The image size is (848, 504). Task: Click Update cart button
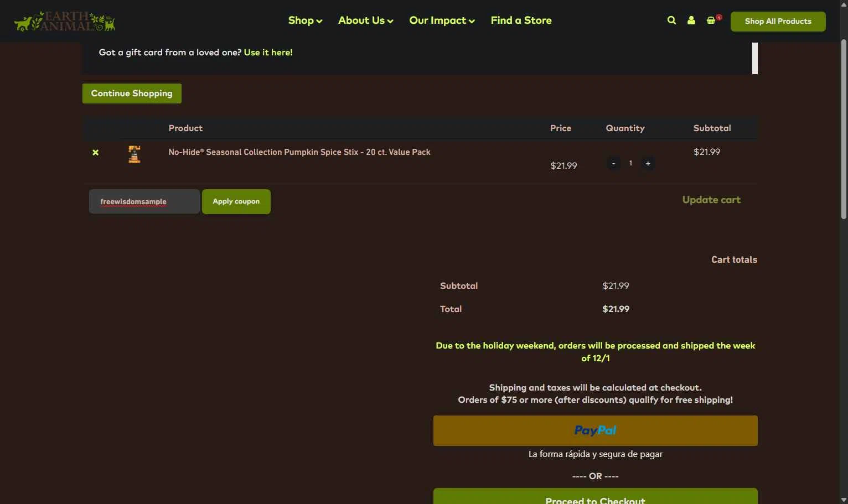click(711, 200)
